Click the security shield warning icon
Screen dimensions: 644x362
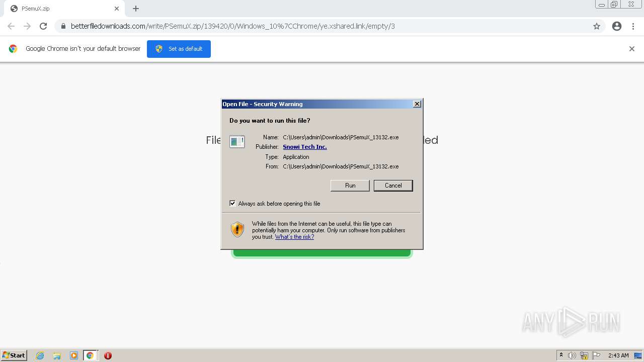click(x=237, y=230)
